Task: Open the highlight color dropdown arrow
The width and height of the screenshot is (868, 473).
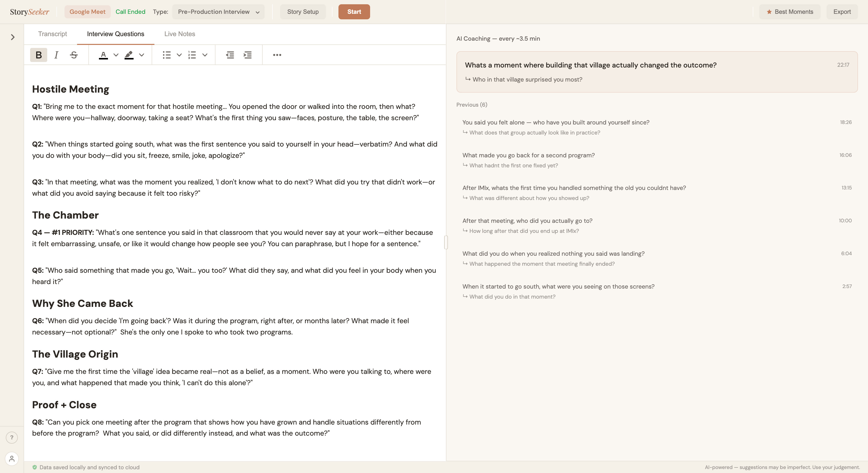Action: click(x=141, y=55)
